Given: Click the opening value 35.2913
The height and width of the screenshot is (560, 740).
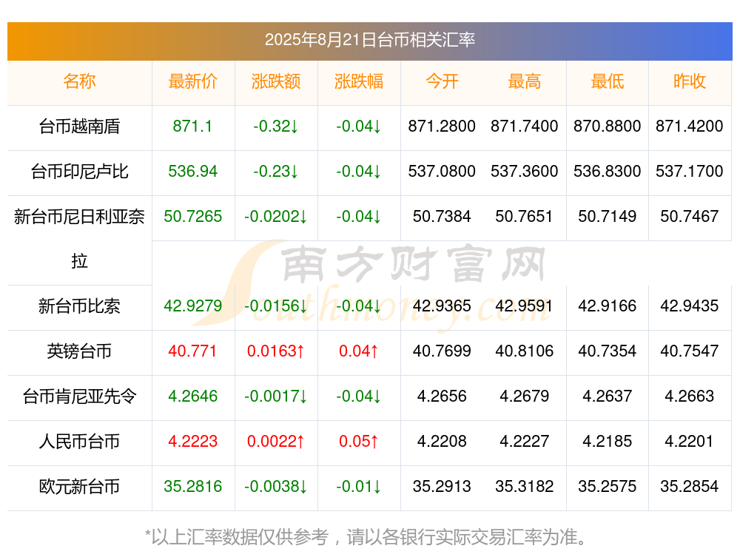Looking at the screenshot, I should coord(442,487).
